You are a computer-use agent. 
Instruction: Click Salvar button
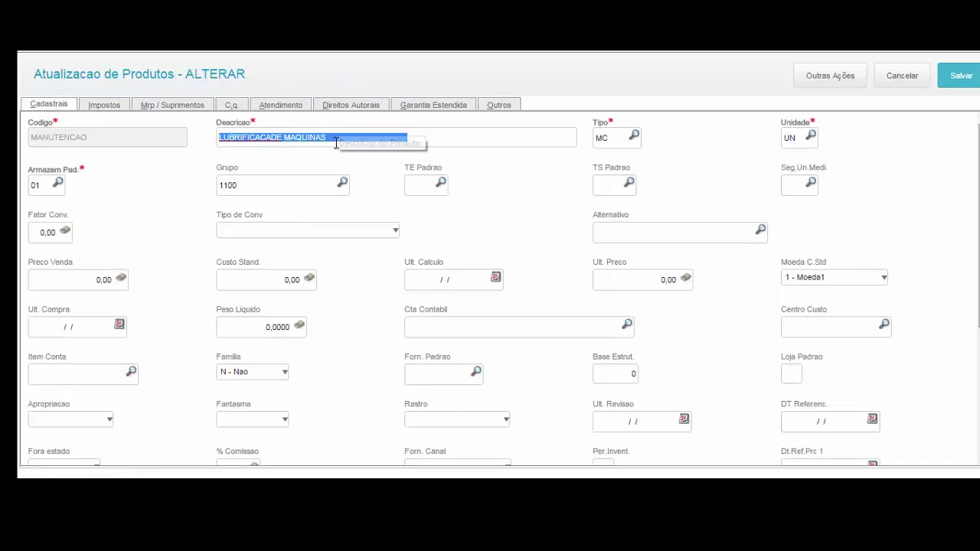tap(960, 76)
